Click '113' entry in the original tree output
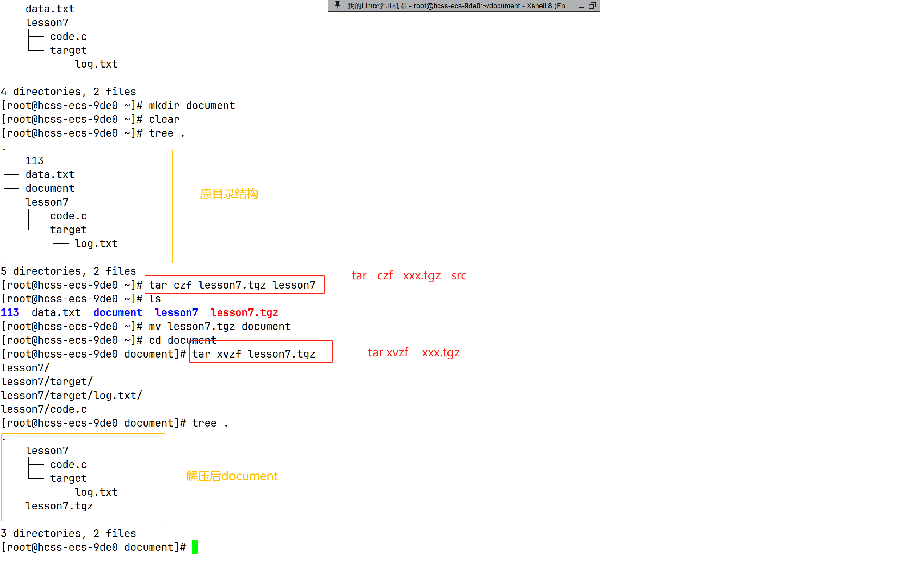The height and width of the screenshot is (577, 924). coord(35,161)
